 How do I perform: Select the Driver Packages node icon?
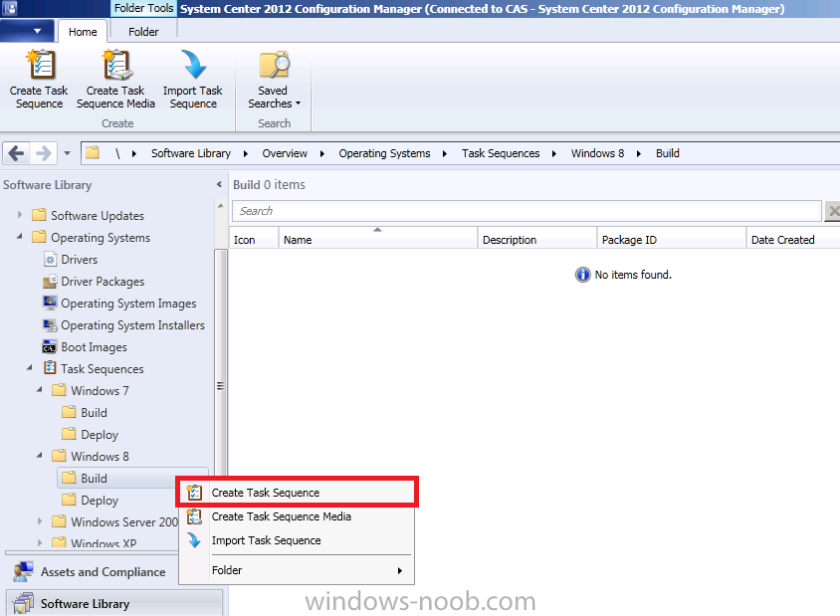[x=50, y=282]
